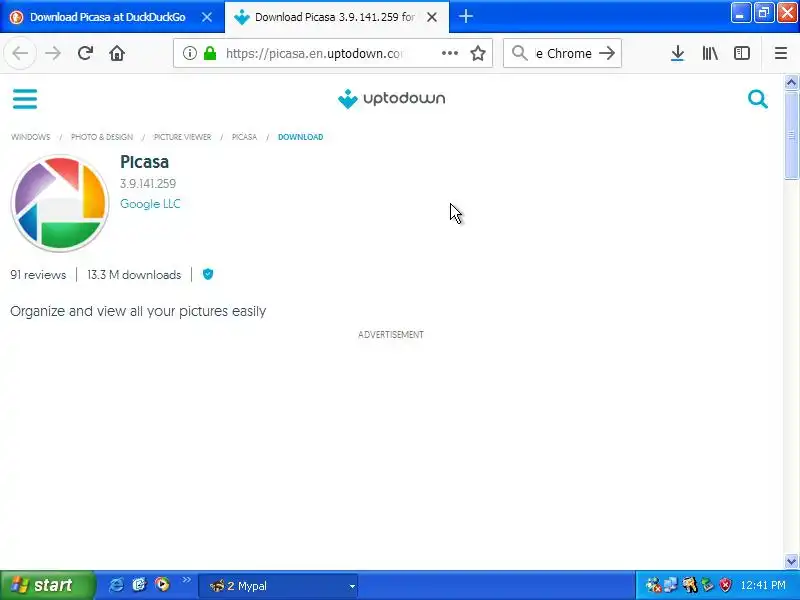Go back with the browser back arrow
The height and width of the screenshot is (600, 800).
point(20,53)
